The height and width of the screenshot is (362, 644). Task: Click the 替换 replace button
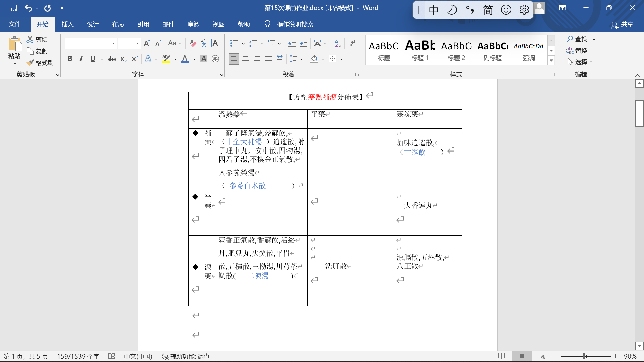(577, 50)
